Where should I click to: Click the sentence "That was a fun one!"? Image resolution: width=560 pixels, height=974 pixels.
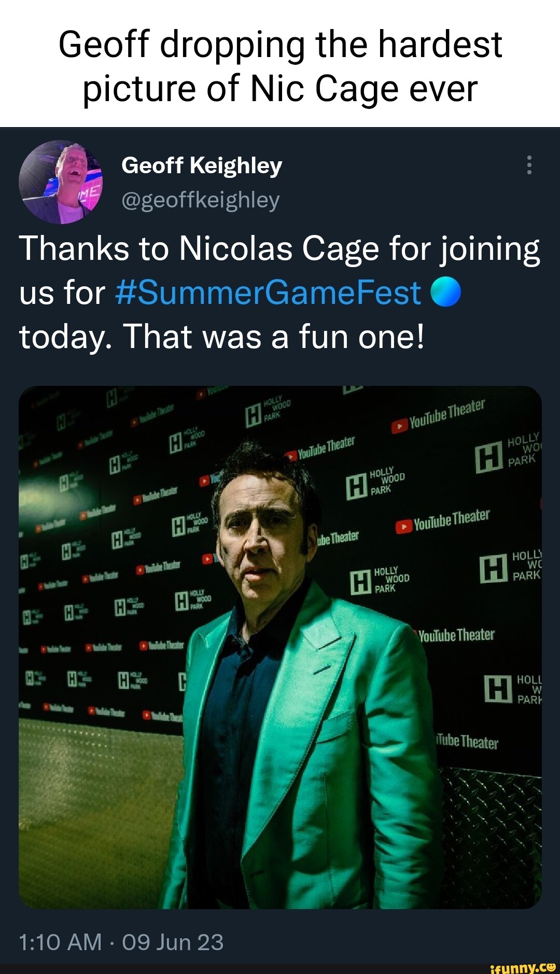click(x=274, y=337)
